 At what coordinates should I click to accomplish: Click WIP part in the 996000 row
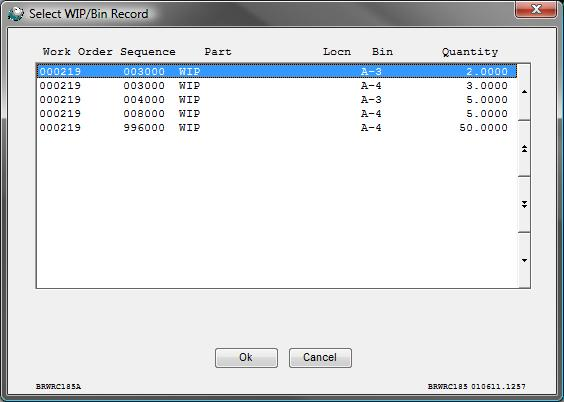(190, 128)
